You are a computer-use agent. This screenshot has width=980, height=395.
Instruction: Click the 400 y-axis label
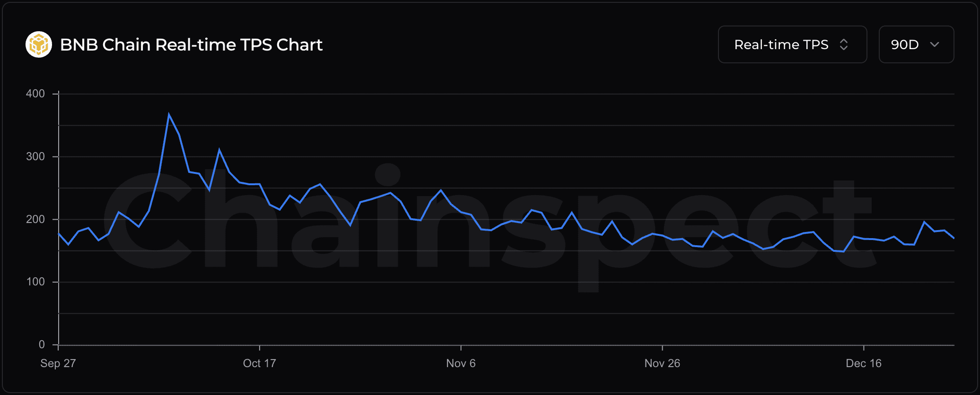coord(35,94)
